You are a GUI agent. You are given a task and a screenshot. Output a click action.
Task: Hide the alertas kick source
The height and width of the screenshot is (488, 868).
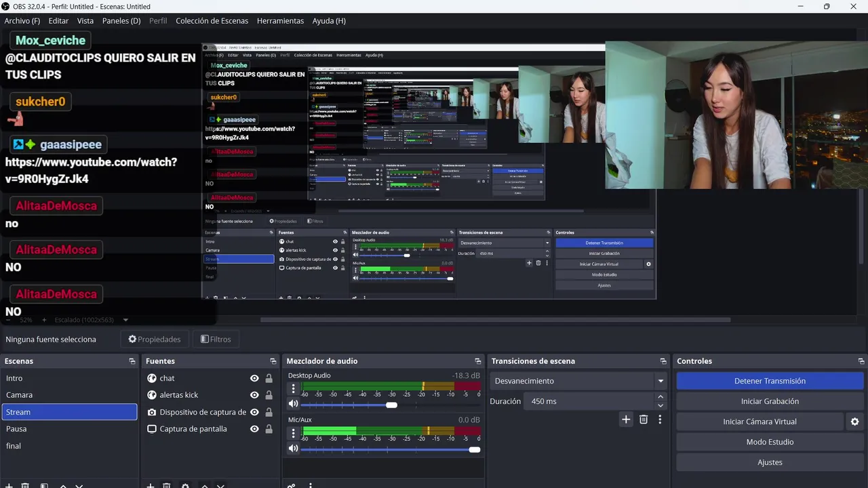click(254, 395)
